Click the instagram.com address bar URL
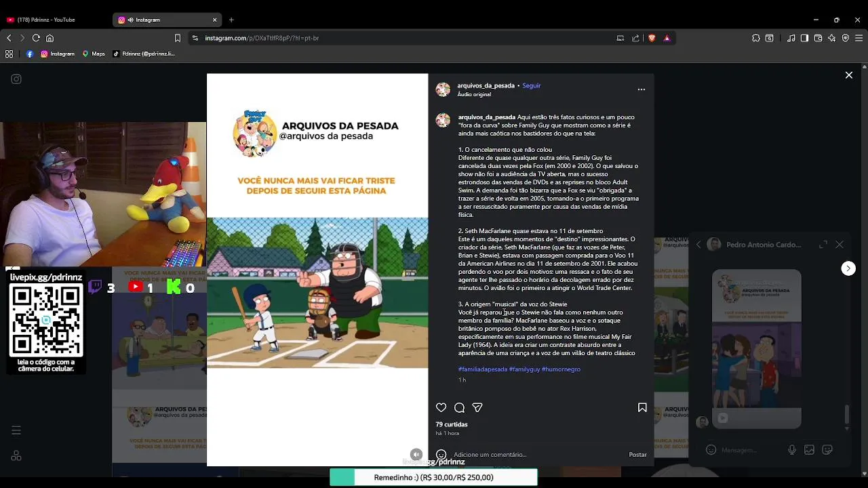The width and height of the screenshot is (868, 488). click(262, 38)
